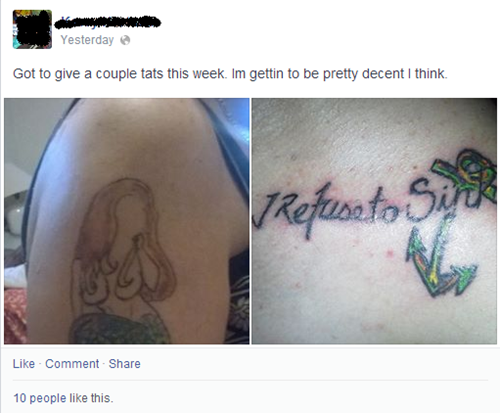This screenshot has height=413, width=500.
Task: Click the globe public privacy icon
Action: point(125,40)
